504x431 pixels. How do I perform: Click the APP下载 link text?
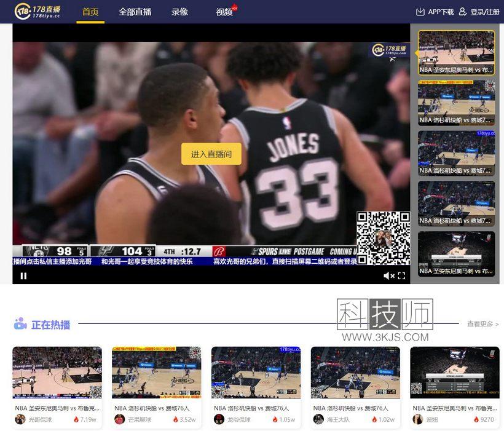[441, 12]
